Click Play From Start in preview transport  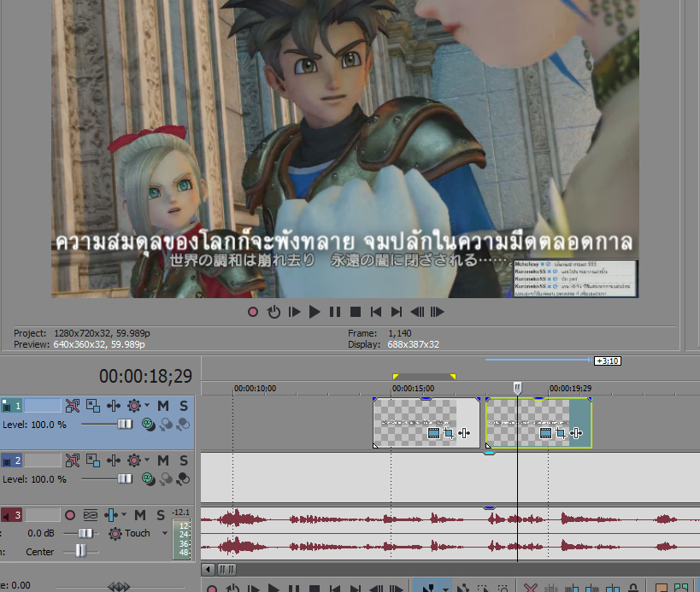tap(294, 312)
